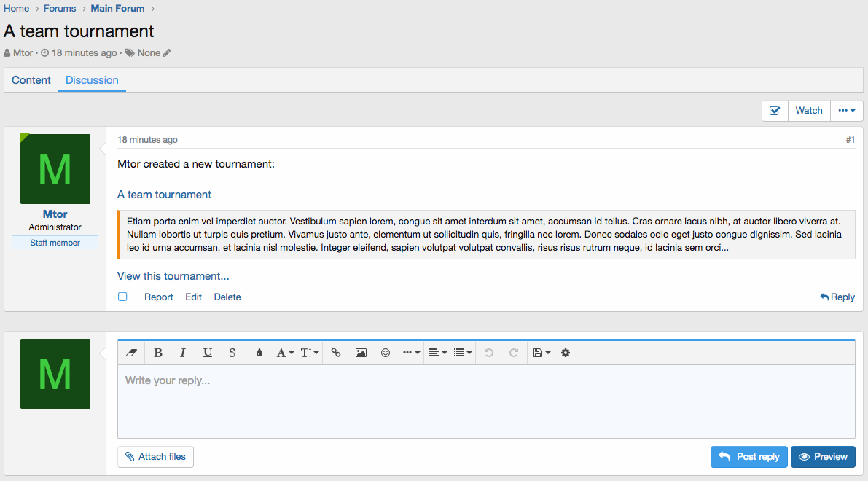Click the Post reply button
868x481 pixels.
click(x=749, y=457)
